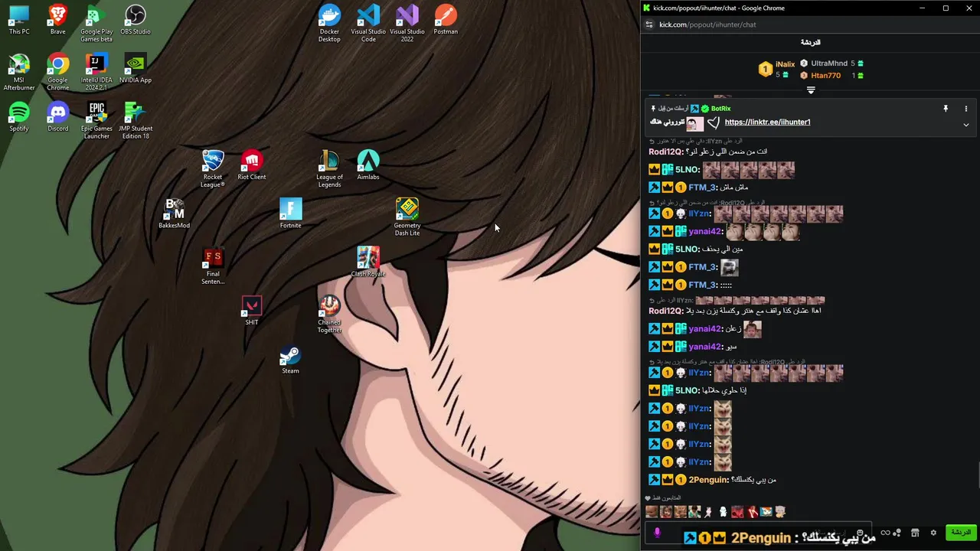980x551 pixels.
Task: Open the NVIDIA App icon
Action: click(136, 68)
